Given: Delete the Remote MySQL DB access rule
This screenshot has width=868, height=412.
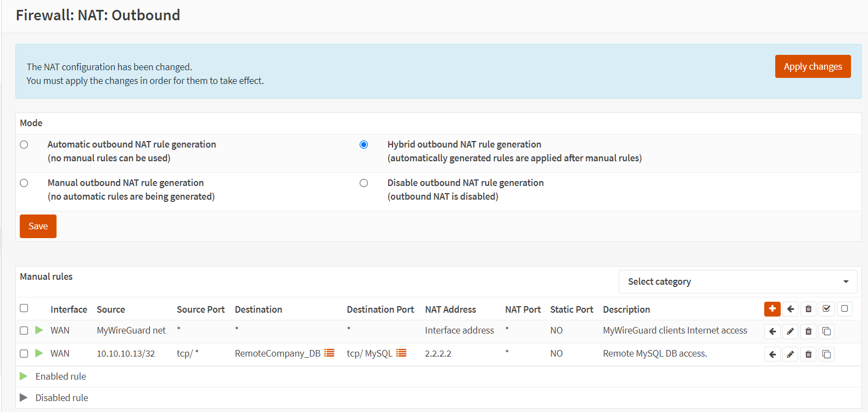Looking at the screenshot, I should (x=808, y=354).
